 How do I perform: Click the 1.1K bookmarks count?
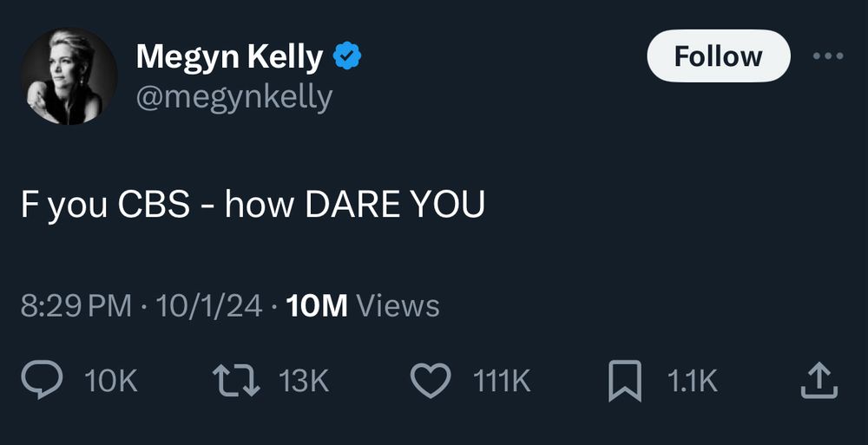coord(693,381)
